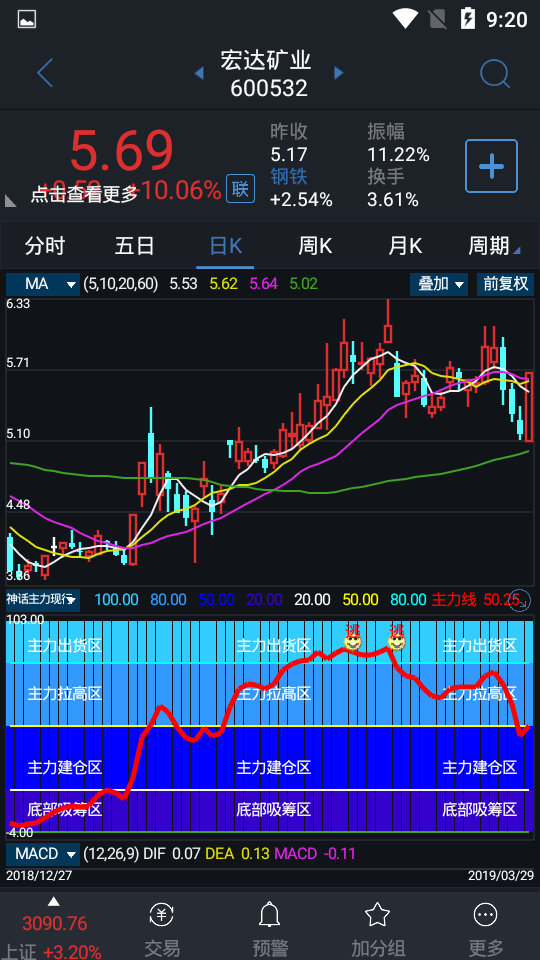Open the 神话主力现行 indicator selector
The height and width of the screenshot is (960, 540).
pyautogui.click(x=43, y=600)
